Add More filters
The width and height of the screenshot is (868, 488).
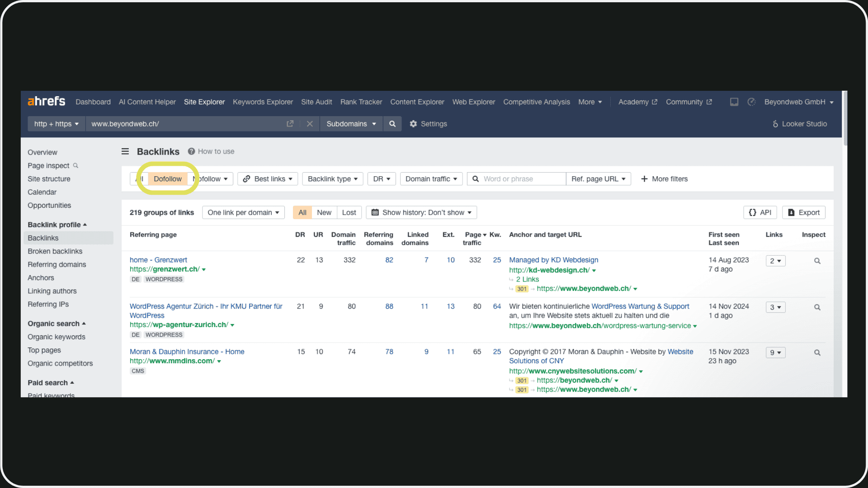tap(665, 179)
